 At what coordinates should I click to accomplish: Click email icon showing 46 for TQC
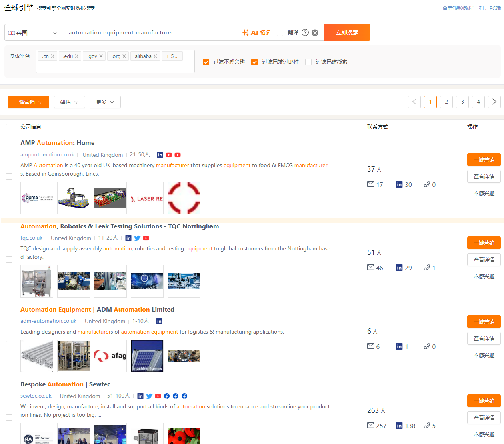[371, 267]
